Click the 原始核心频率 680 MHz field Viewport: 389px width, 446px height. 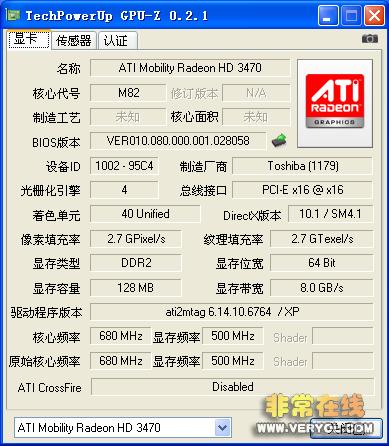coord(120,361)
